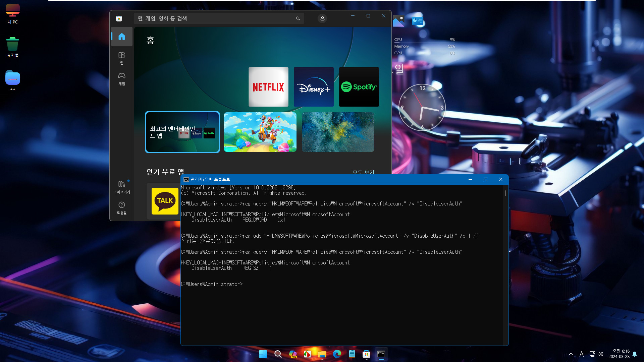Close the Command Prompt window
Image resolution: width=644 pixels, height=362 pixels.
point(500,180)
